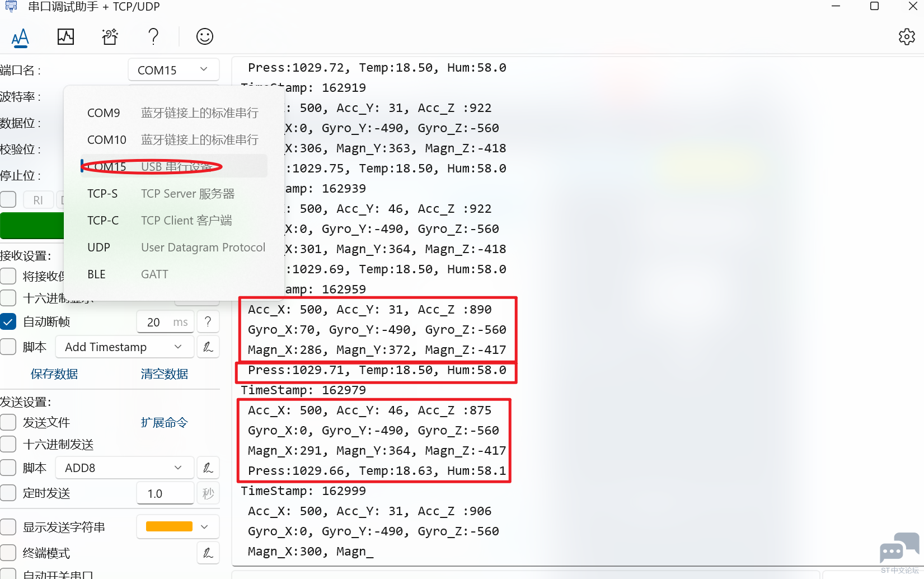Enable the 十六进制发送 checkbox
The image size is (924, 579).
(8, 445)
